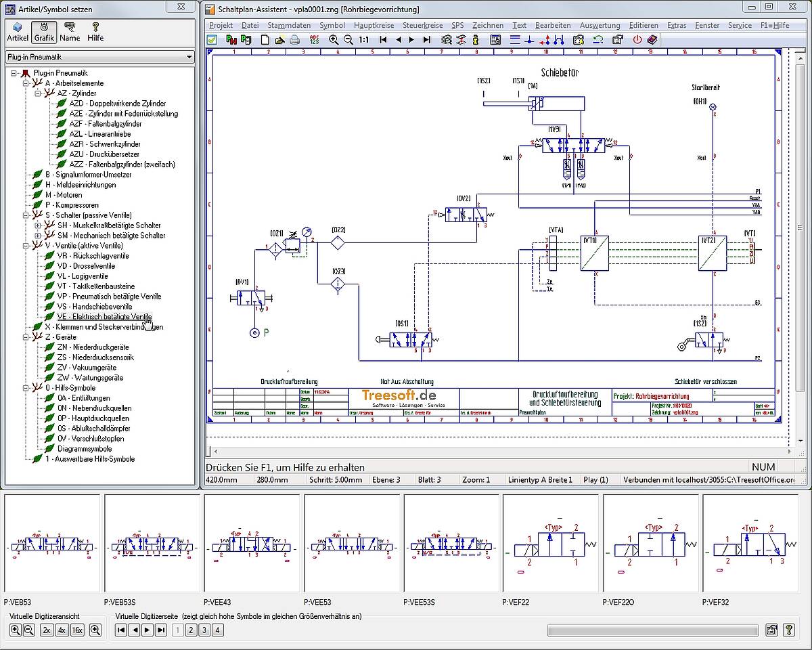
Task: Select virtual digitizer page 3
Action: point(204,630)
